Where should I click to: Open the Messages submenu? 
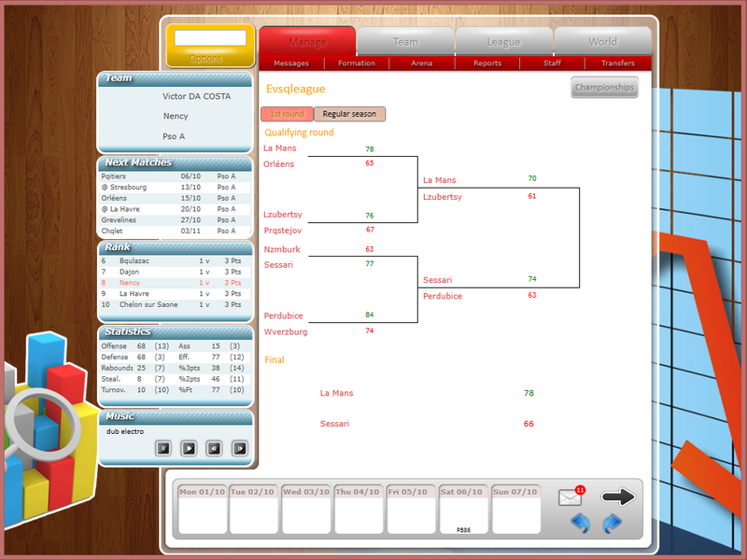tap(291, 63)
